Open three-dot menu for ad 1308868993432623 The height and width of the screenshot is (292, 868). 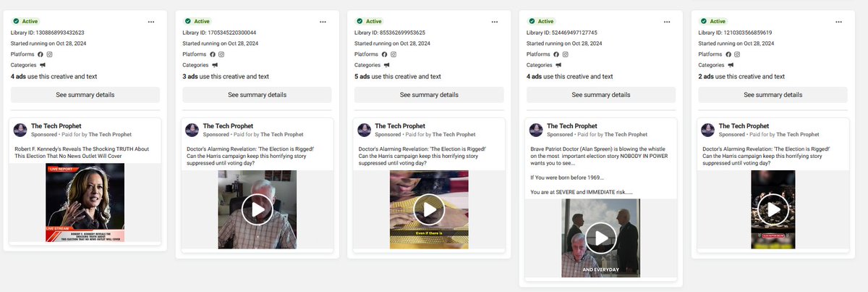tap(150, 22)
